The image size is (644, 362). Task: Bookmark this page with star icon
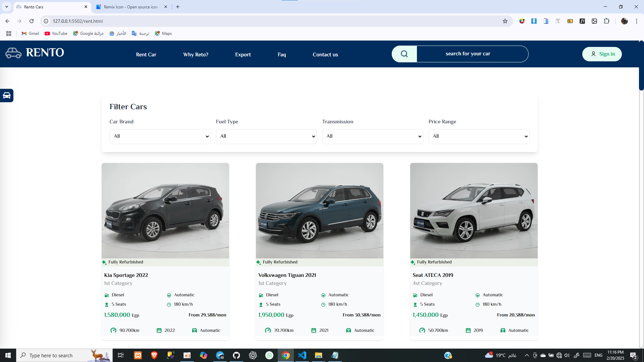pyautogui.click(x=505, y=21)
